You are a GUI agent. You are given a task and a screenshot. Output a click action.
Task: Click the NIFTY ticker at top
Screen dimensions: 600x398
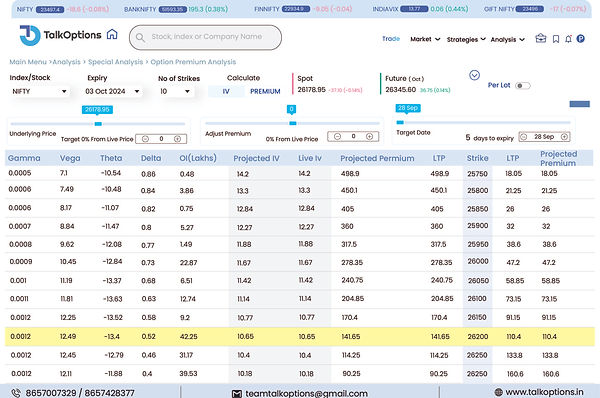pyautogui.click(x=63, y=9)
